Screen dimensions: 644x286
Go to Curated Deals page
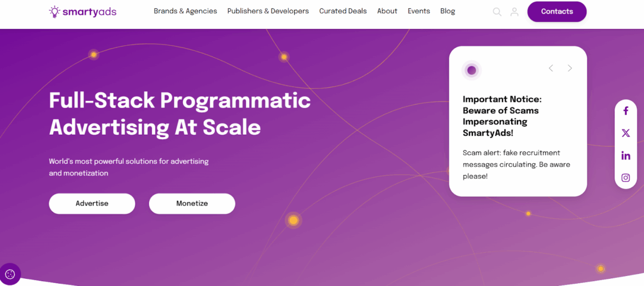[x=343, y=11]
